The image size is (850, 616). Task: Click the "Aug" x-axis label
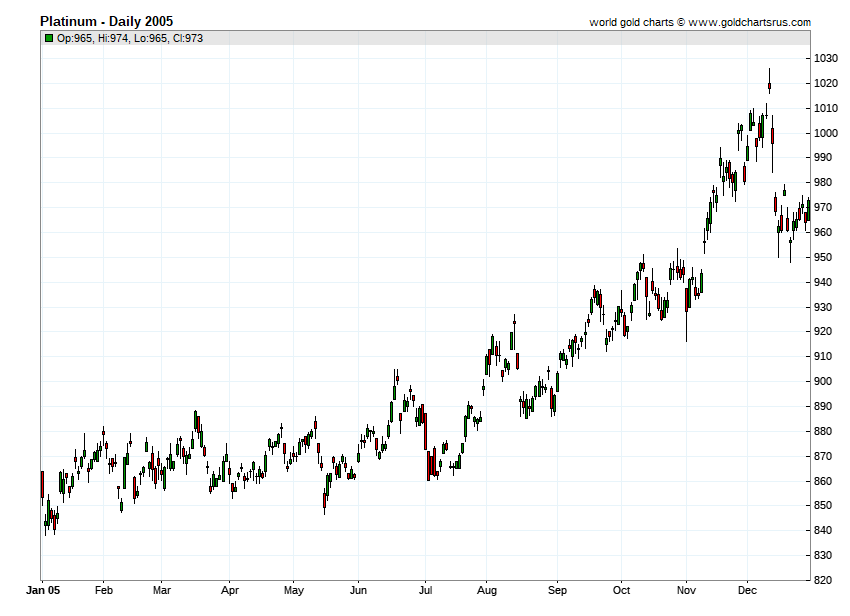click(x=487, y=591)
